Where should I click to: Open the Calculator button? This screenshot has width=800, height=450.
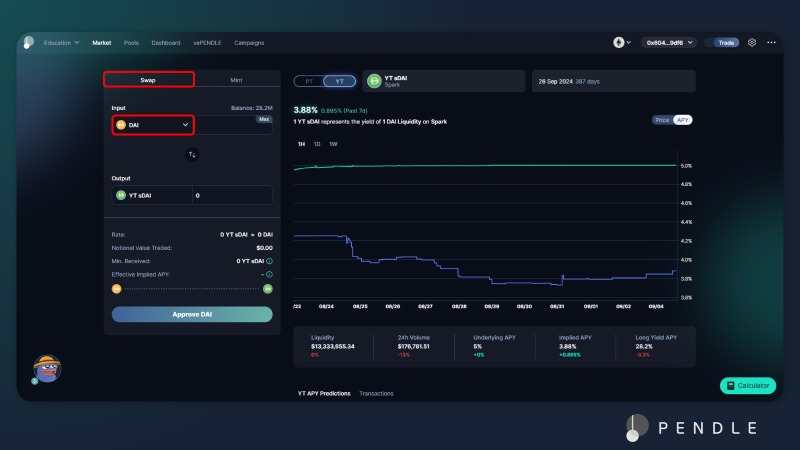coord(748,385)
